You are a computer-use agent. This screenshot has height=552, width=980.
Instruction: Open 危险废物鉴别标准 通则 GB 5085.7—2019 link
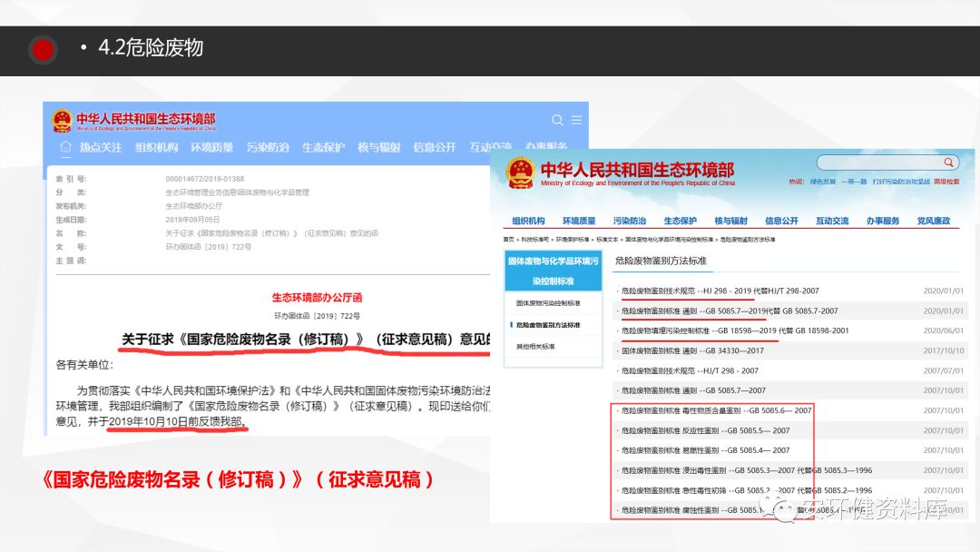coord(730,310)
